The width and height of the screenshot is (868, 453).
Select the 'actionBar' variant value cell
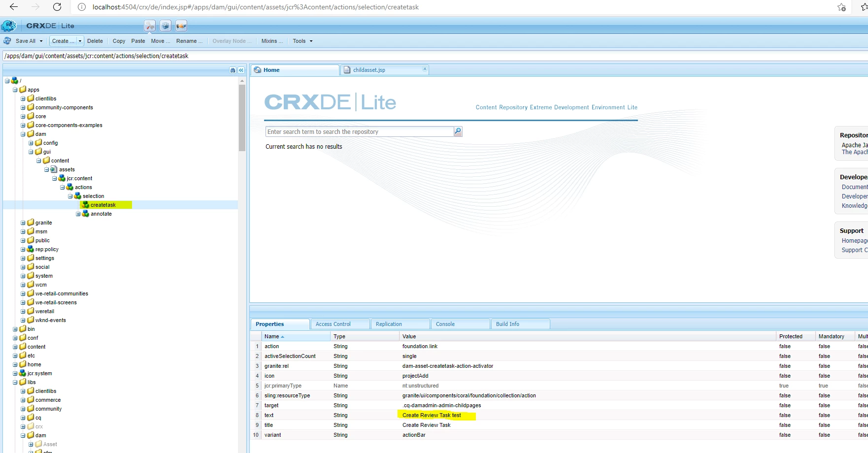(x=587, y=435)
